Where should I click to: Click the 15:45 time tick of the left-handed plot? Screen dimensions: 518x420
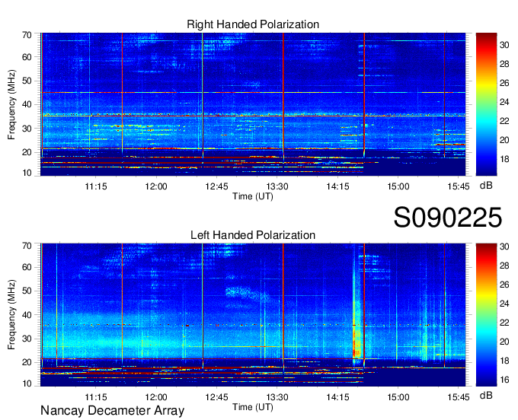pos(459,397)
